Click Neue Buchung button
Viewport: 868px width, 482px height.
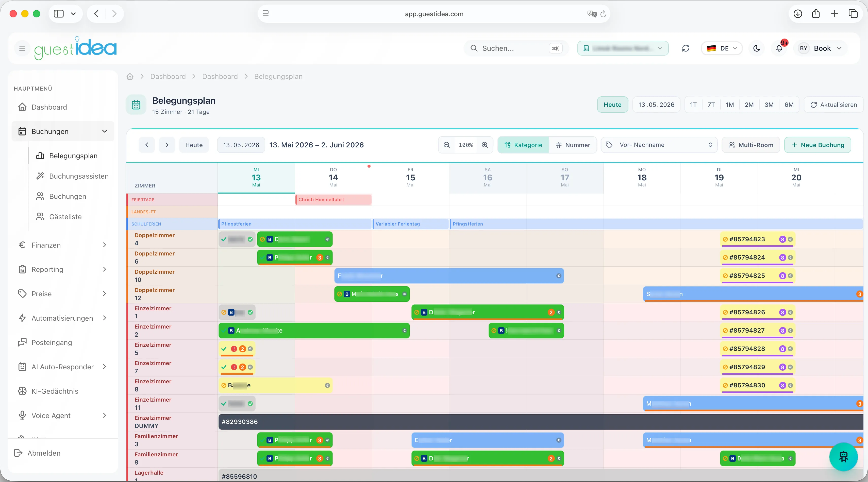coord(817,145)
